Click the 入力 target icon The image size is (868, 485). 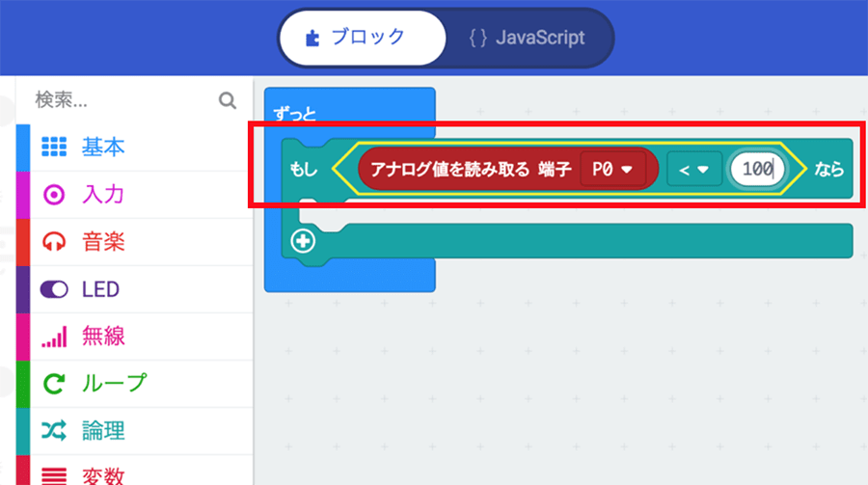[54, 195]
